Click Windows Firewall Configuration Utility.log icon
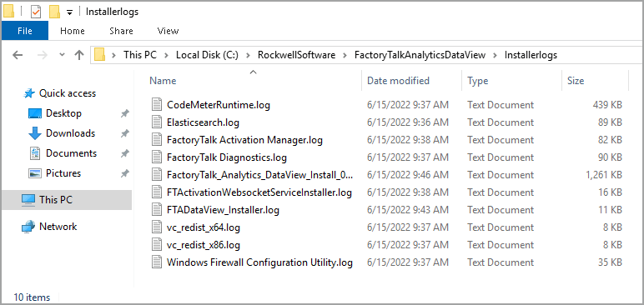The width and height of the screenshot is (644, 305). tap(157, 262)
